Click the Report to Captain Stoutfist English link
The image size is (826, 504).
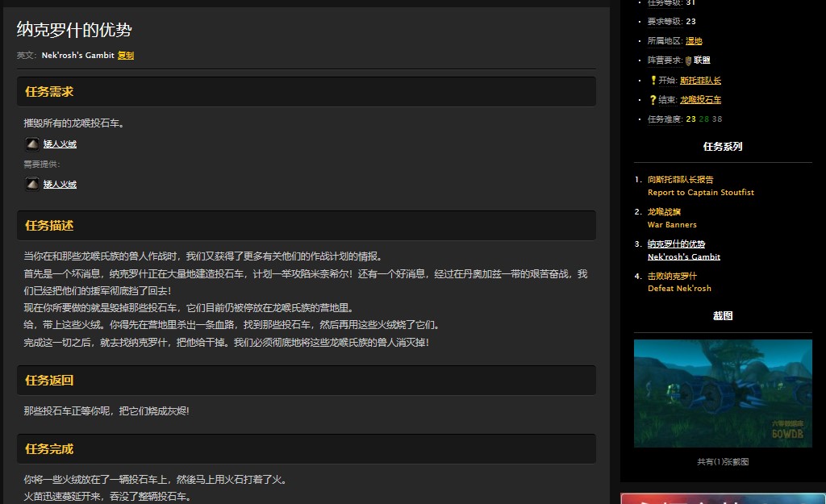pos(700,193)
